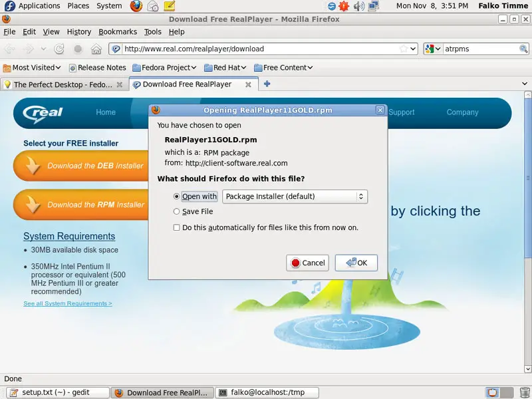Screen dimensions: 532x399
Task: Check Do this automatically for files
Action: tap(176, 227)
